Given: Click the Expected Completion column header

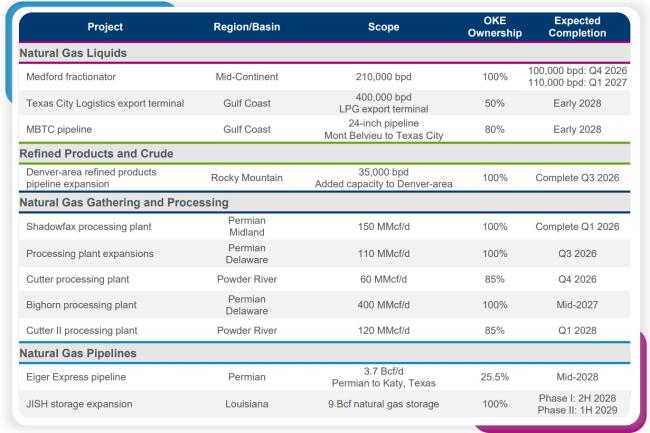Looking at the screenshot, I should point(577,27).
